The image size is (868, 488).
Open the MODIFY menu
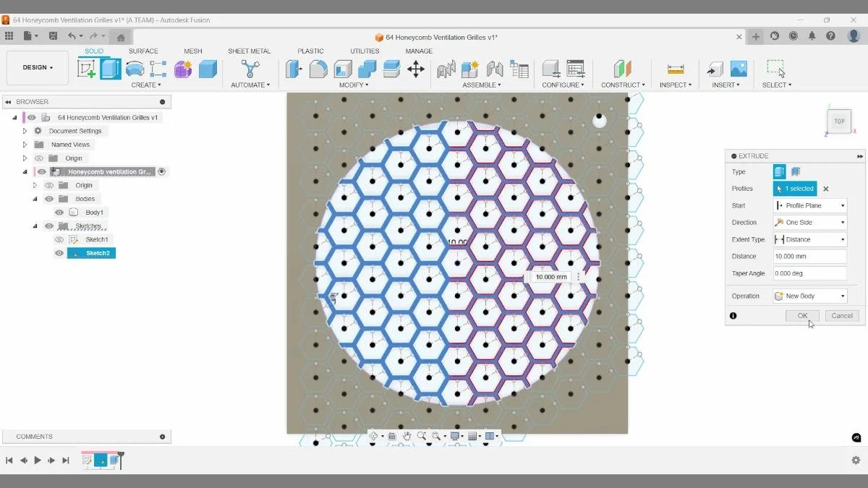tap(354, 85)
